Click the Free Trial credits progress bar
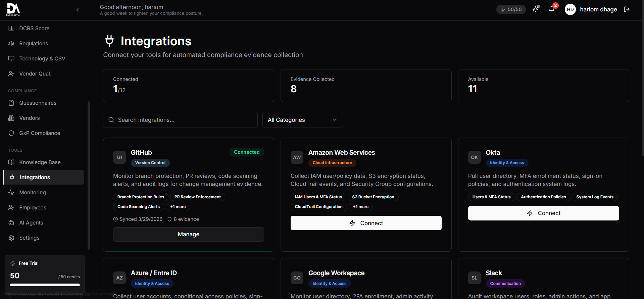Image resolution: width=644 pixels, height=299 pixels. tap(45, 285)
